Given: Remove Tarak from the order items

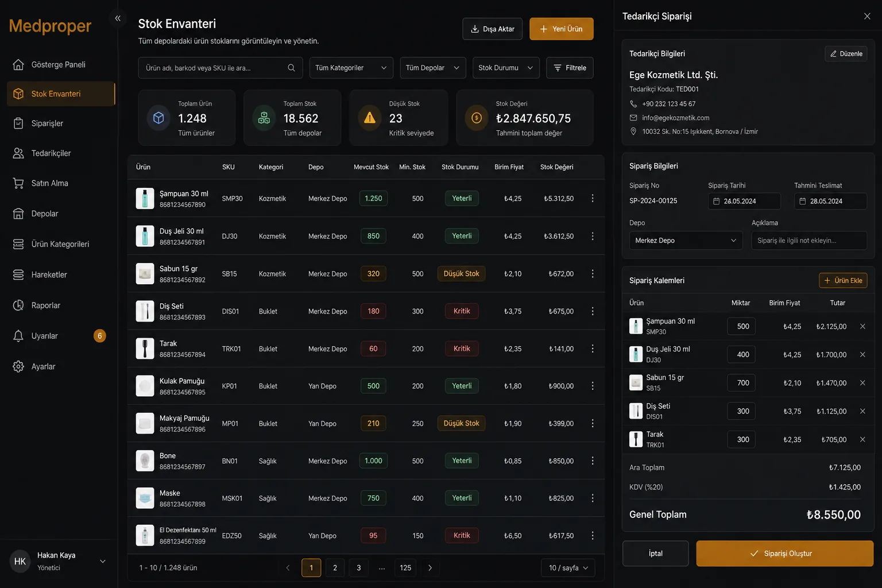Looking at the screenshot, I should pyautogui.click(x=862, y=439).
